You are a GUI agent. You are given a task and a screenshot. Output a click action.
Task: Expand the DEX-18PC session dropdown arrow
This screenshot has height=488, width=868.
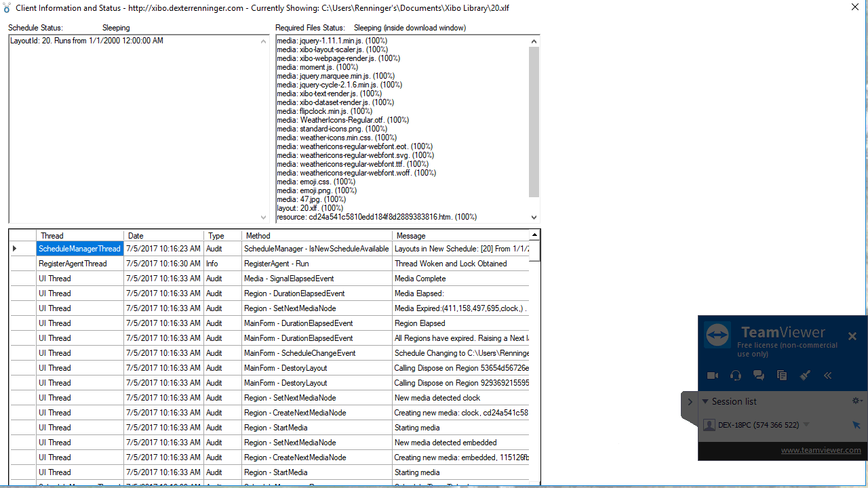tap(806, 425)
